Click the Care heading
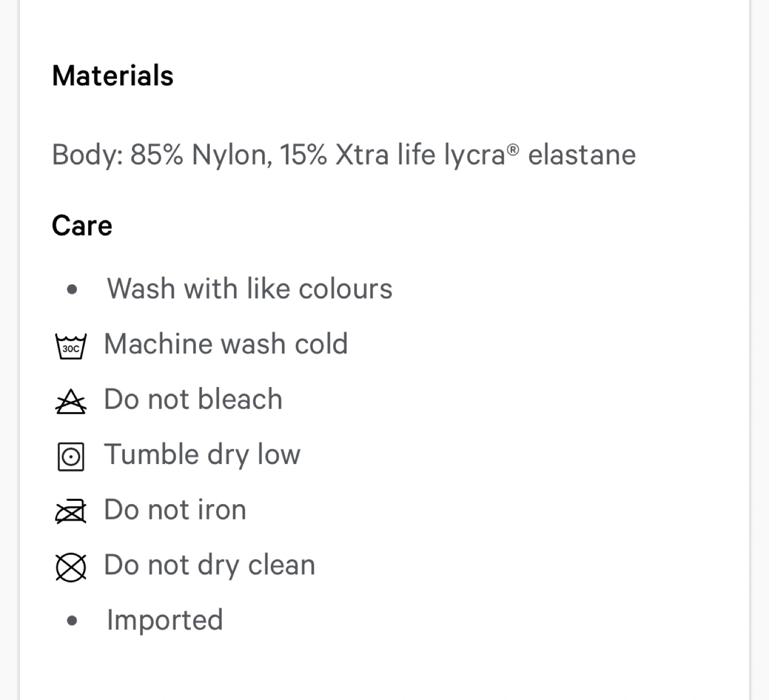 [x=82, y=225]
